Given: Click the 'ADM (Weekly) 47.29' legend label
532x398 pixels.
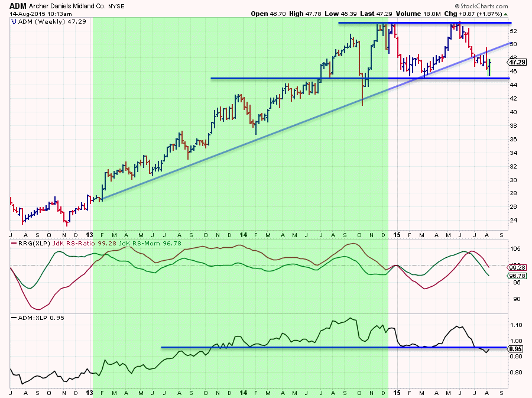Looking at the screenshot, I should [x=52, y=21].
